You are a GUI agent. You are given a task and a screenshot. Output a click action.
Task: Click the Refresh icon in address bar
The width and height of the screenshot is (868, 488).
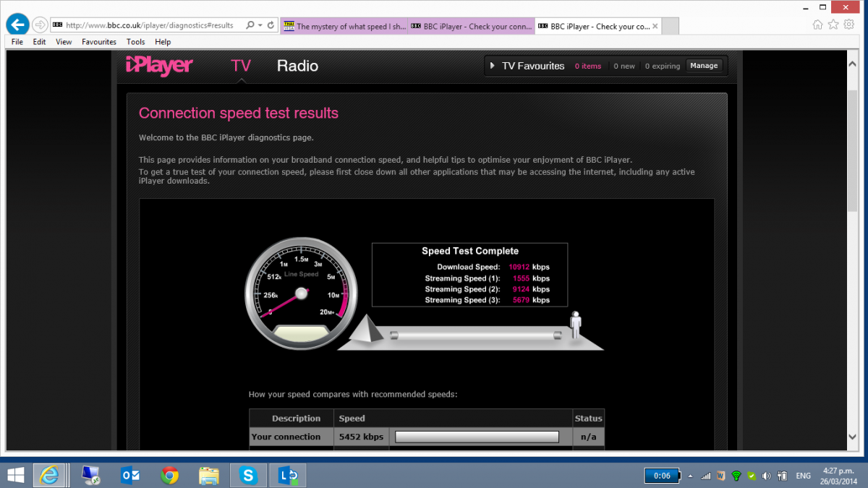pos(271,25)
